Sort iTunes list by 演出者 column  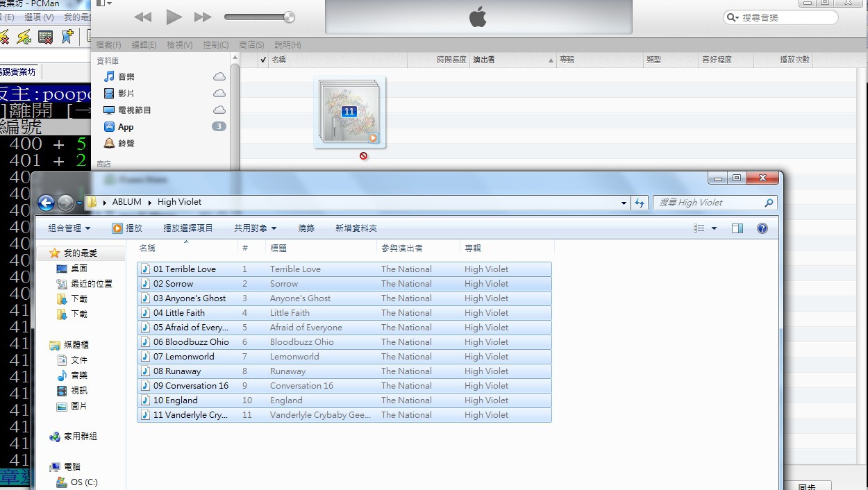point(513,60)
